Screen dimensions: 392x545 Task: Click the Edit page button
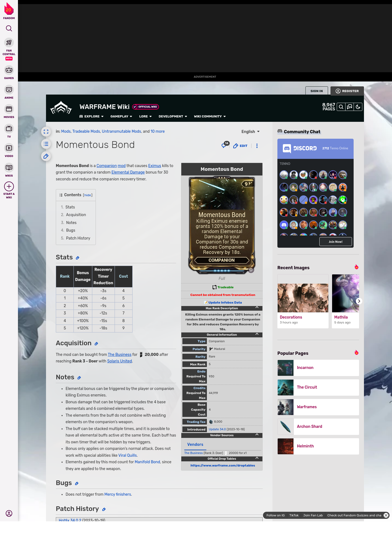(240, 146)
